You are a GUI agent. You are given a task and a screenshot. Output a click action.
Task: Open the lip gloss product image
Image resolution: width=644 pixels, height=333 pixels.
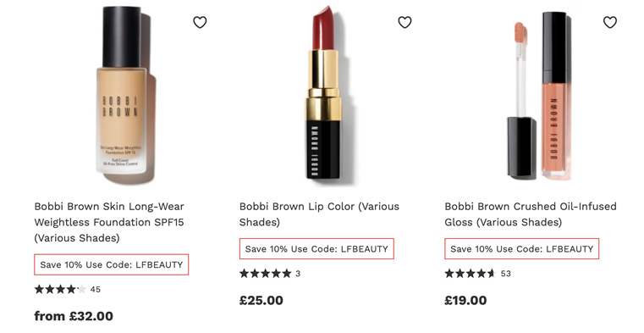(539, 96)
